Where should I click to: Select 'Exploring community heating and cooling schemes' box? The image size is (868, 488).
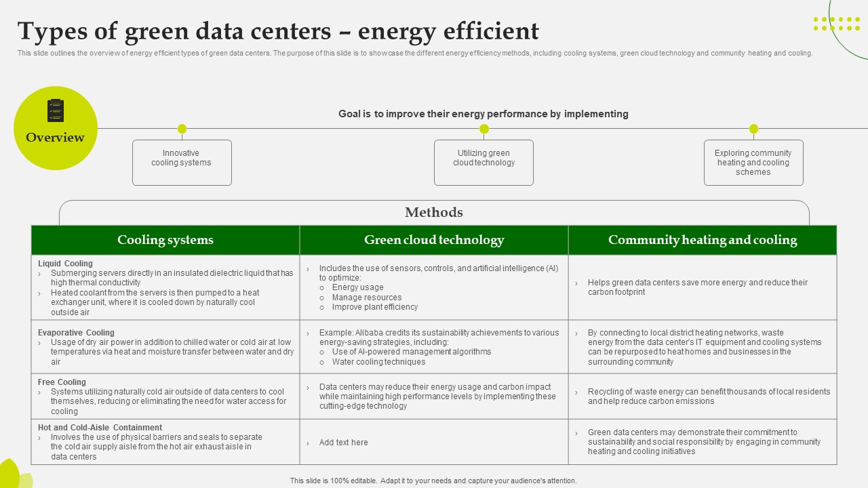[753, 163]
